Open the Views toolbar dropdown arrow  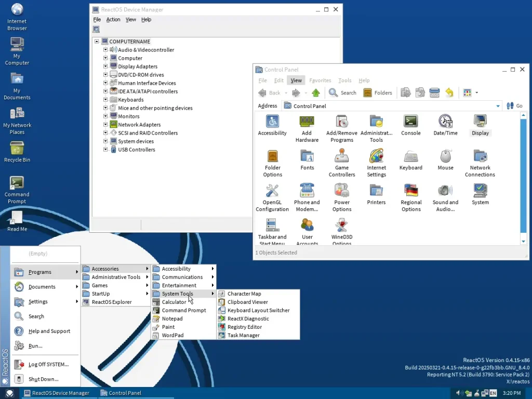coord(477,92)
